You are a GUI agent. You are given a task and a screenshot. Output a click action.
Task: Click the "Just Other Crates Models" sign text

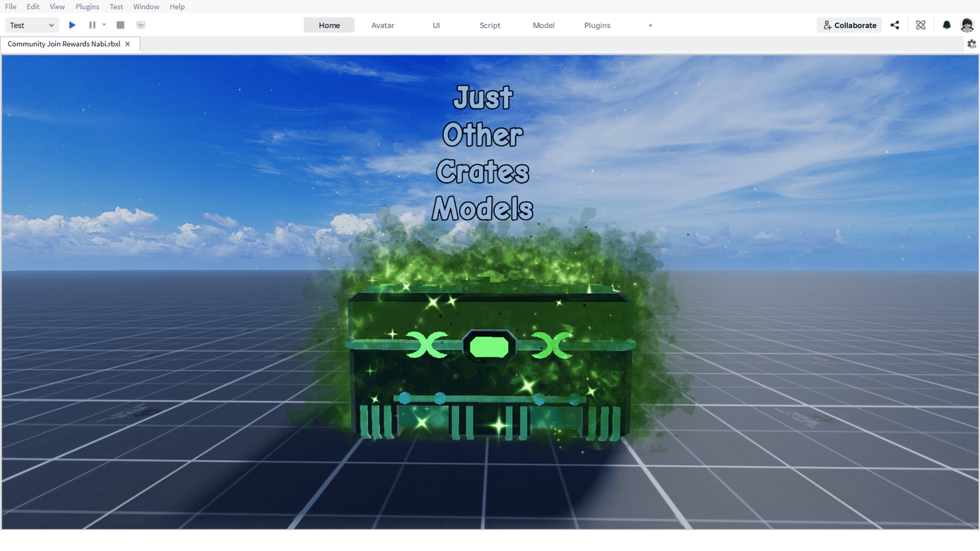(x=483, y=153)
